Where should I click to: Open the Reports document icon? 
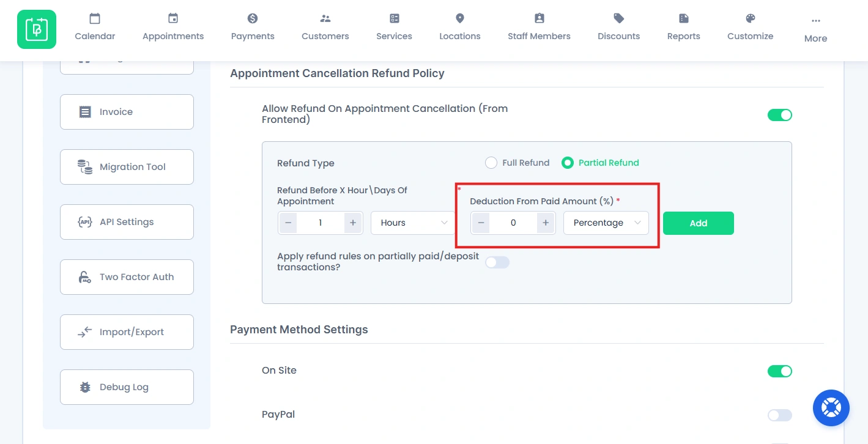pyautogui.click(x=684, y=18)
